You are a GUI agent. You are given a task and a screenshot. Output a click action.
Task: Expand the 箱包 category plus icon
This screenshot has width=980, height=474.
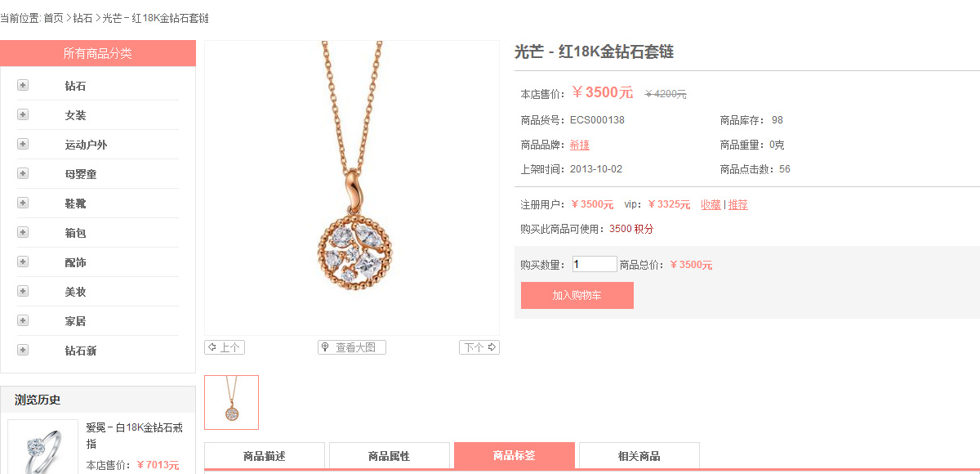tap(23, 232)
